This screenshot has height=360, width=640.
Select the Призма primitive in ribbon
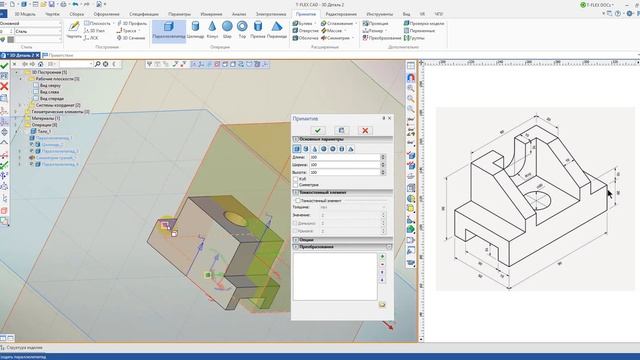pos(258,31)
